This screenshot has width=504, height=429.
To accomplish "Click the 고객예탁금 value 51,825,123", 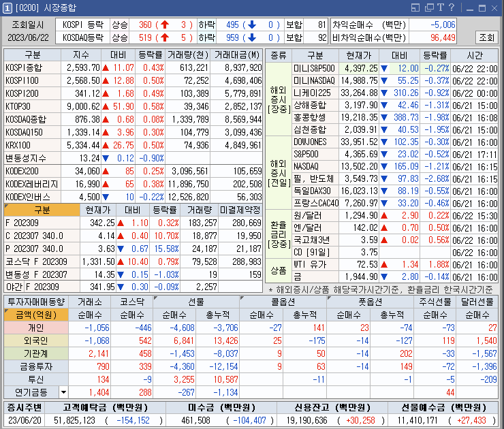I will [74, 420].
